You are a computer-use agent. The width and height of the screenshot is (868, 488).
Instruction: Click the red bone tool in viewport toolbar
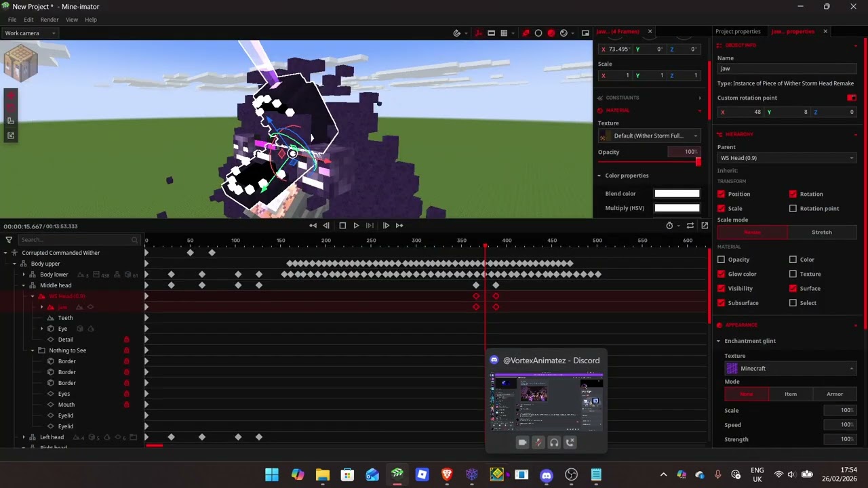526,33
